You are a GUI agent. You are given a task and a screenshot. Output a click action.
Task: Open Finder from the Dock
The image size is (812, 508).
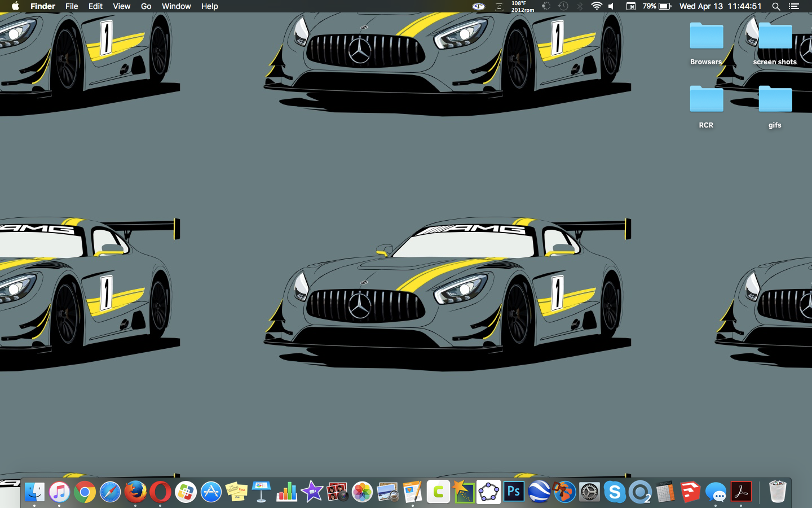34,492
